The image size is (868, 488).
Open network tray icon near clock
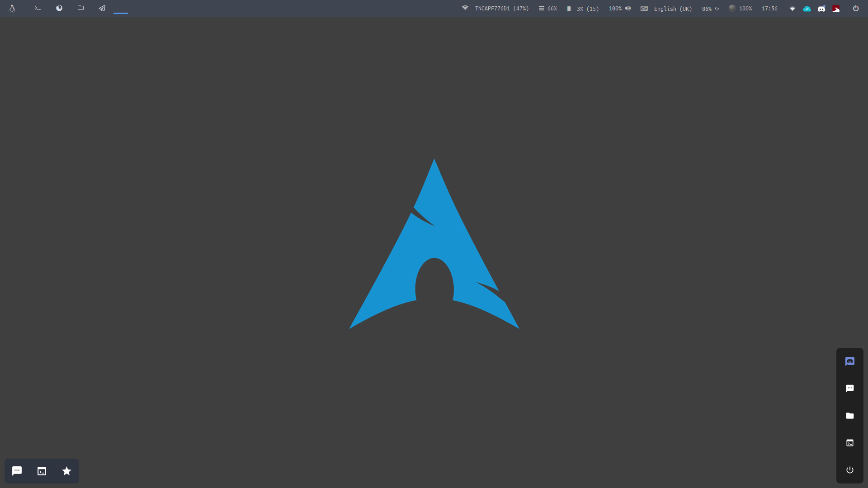(x=793, y=9)
